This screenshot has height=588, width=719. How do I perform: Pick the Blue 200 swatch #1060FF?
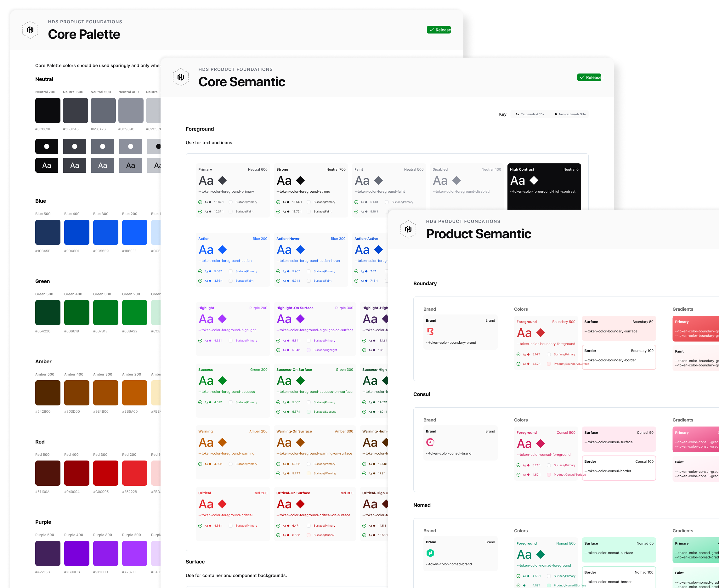click(x=134, y=232)
